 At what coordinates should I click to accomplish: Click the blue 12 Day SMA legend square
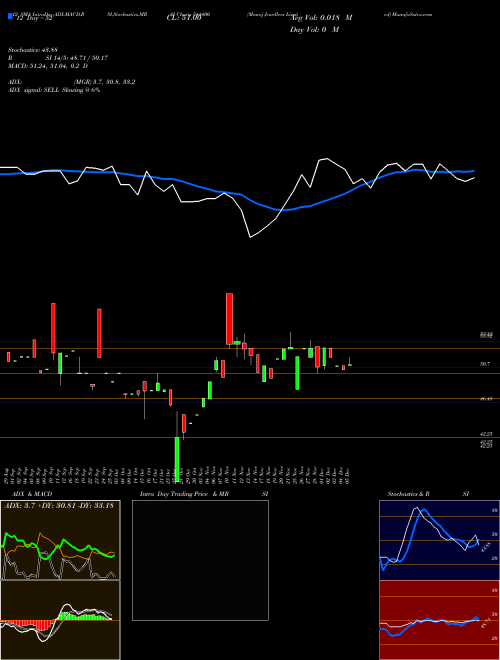click(x=11, y=17)
